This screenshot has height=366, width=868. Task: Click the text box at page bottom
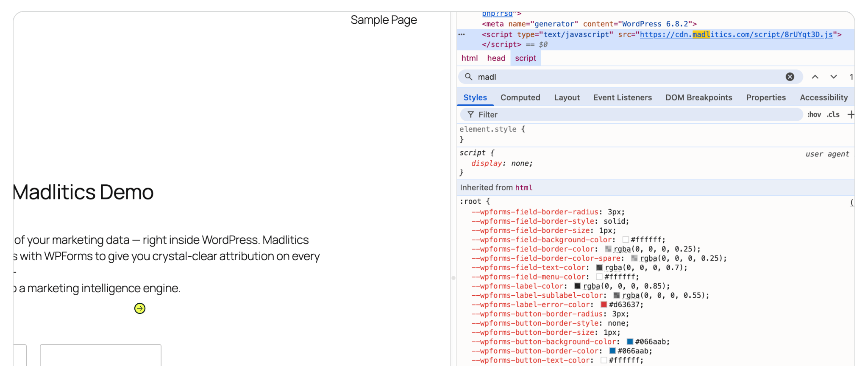[100, 355]
